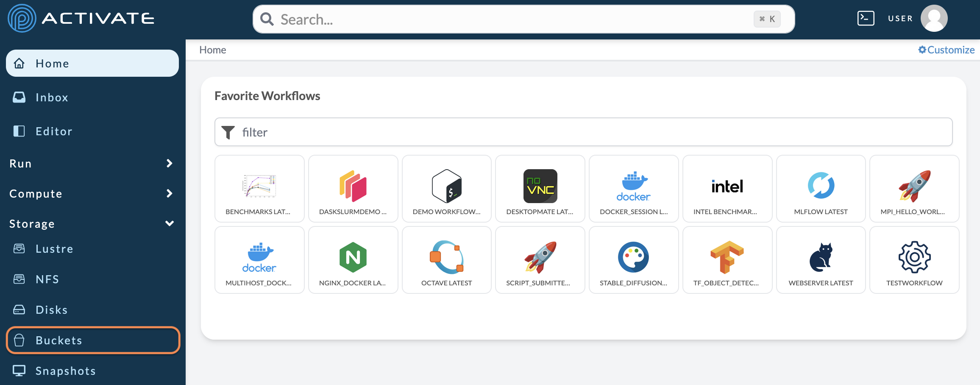Click the USER label in header
Image resolution: width=980 pixels, height=385 pixels.
(x=900, y=18)
